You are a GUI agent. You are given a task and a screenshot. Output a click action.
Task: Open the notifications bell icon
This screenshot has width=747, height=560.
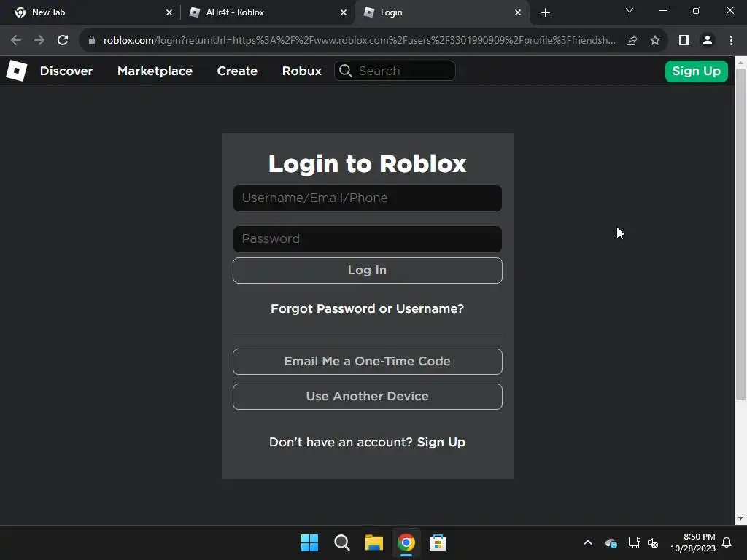(x=727, y=542)
